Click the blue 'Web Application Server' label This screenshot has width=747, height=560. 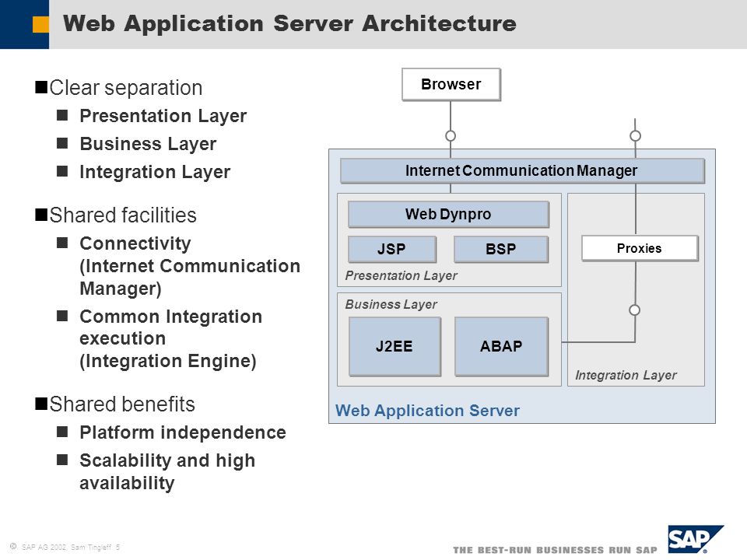tap(427, 411)
